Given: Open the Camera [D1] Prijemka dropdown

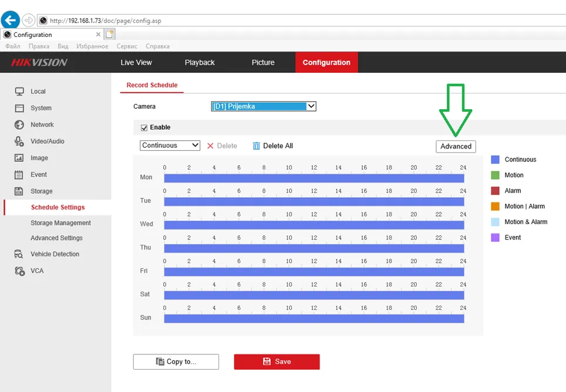Looking at the screenshot, I should pos(264,106).
